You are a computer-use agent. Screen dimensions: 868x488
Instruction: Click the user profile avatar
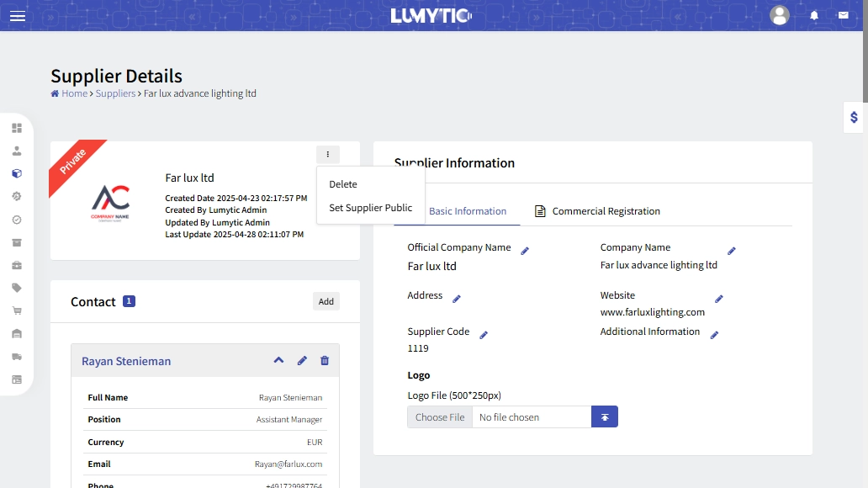click(x=780, y=15)
